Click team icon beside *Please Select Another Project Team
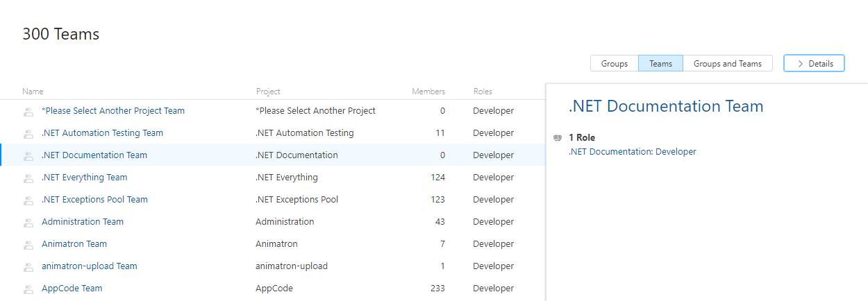The image size is (868, 301). [28, 112]
